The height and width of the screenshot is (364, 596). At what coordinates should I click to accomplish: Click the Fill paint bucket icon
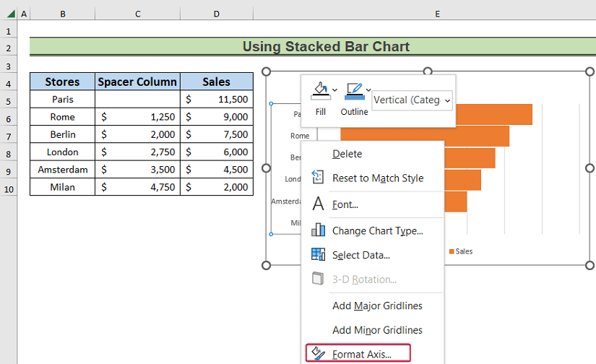(x=319, y=90)
